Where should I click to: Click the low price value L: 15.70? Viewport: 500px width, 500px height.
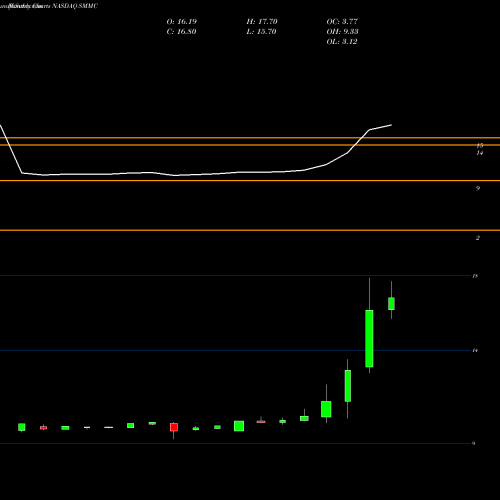[261, 32]
